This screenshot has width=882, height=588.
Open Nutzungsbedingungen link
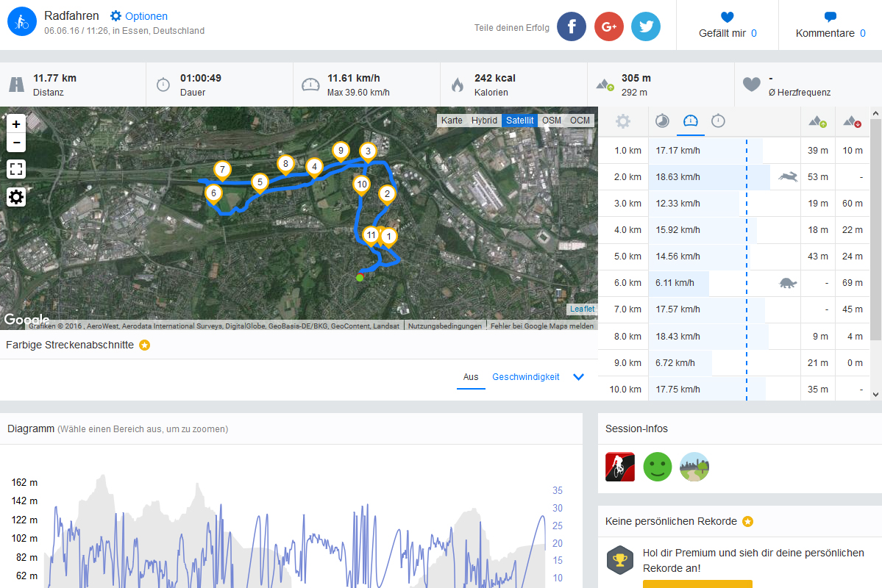coord(445,326)
